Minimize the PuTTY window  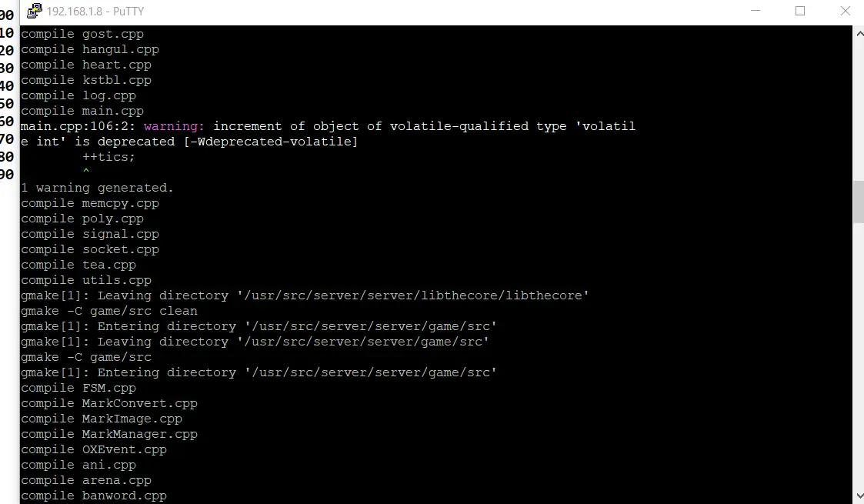coord(756,11)
